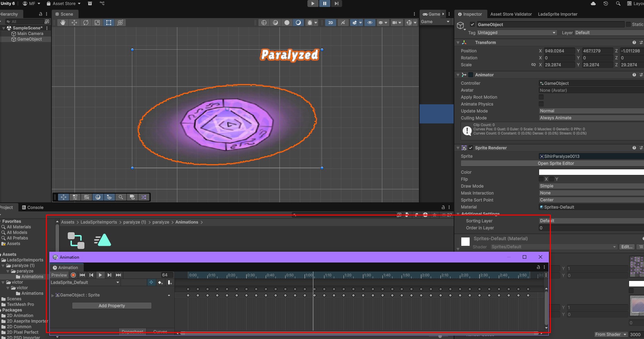
Task: Click the Add Property button
Action: pyautogui.click(x=112, y=305)
